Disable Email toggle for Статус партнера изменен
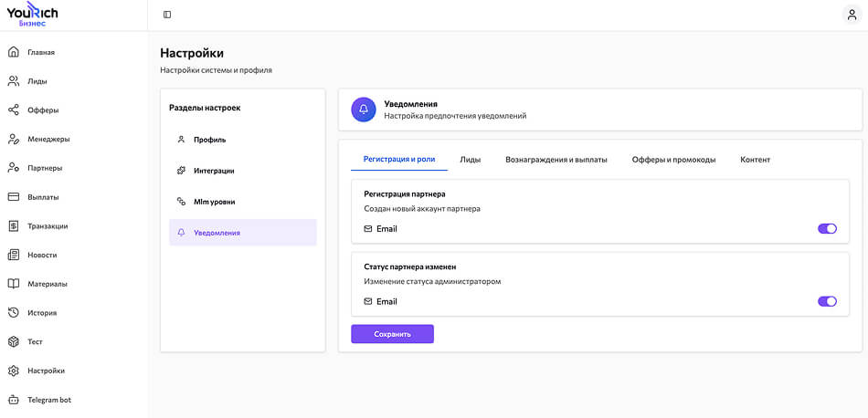Image resolution: width=868 pixels, height=418 pixels. [827, 301]
